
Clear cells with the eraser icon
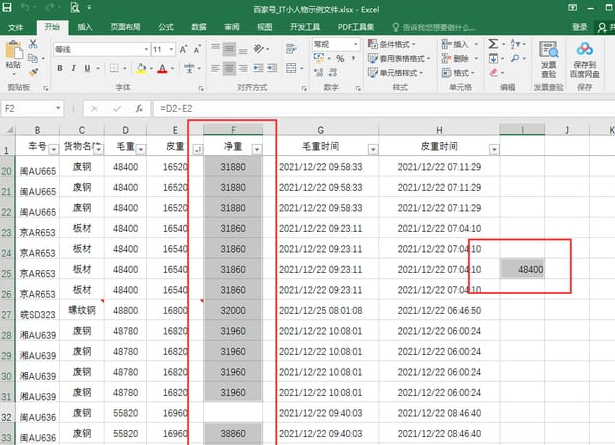click(x=493, y=73)
